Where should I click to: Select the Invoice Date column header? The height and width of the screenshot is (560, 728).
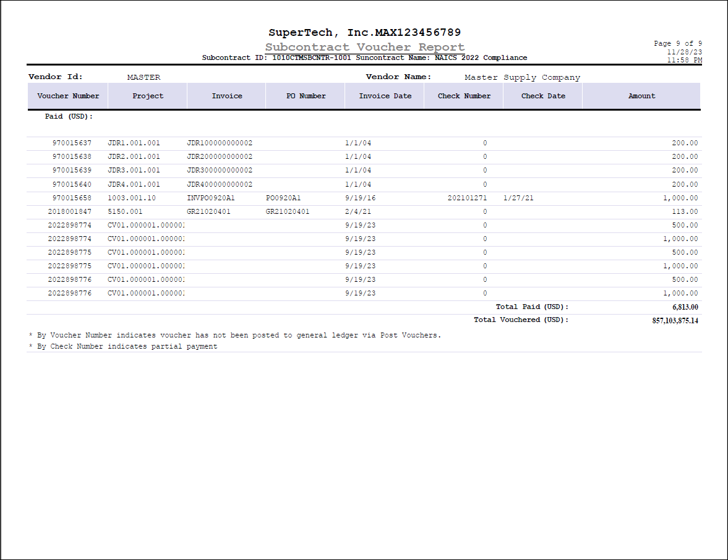(x=385, y=96)
